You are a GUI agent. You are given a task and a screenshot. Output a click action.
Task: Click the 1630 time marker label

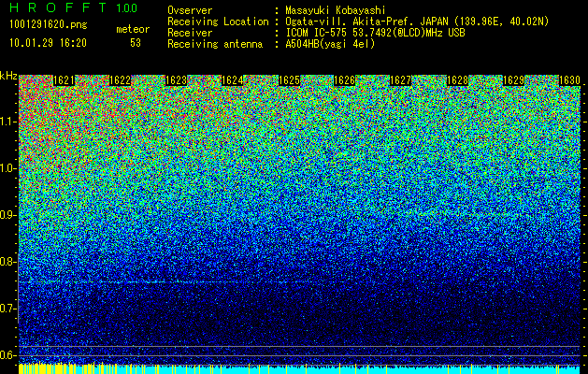pyautogui.click(x=569, y=80)
